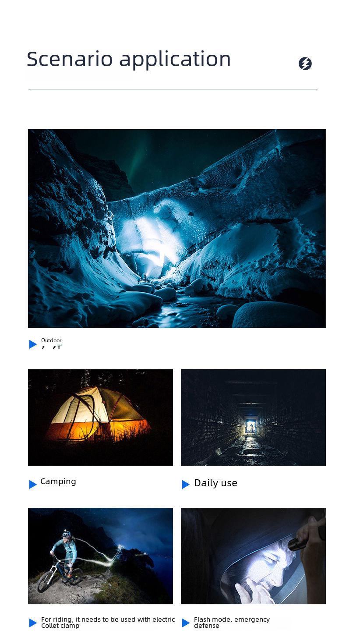Click the divider line under the heading
Viewport: 346px width, 644px height.
tap(173, 89)
